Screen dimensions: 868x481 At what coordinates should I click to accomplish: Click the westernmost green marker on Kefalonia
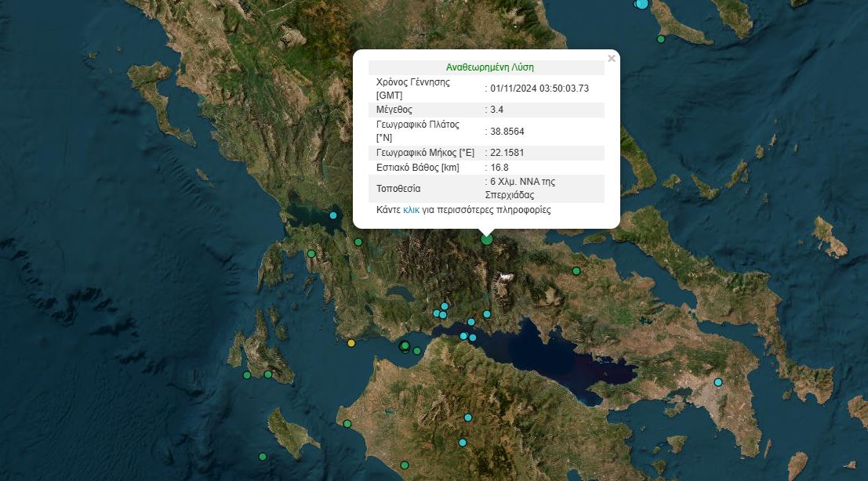(x=247, y=375)
